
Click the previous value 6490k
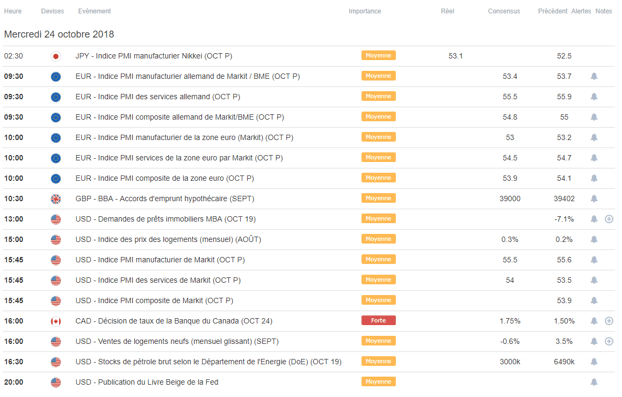pyautogui.click(x=564, y=362)
